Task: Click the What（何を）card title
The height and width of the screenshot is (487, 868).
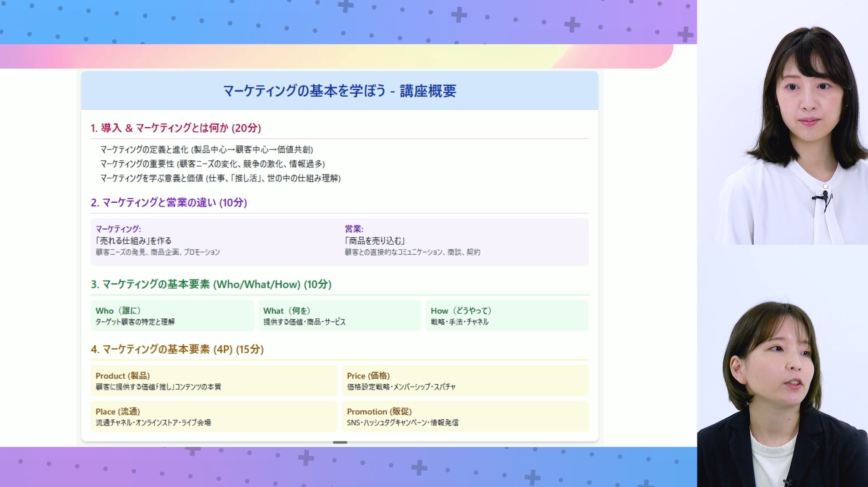Action: pyautogui.click(x=287, y=311)
